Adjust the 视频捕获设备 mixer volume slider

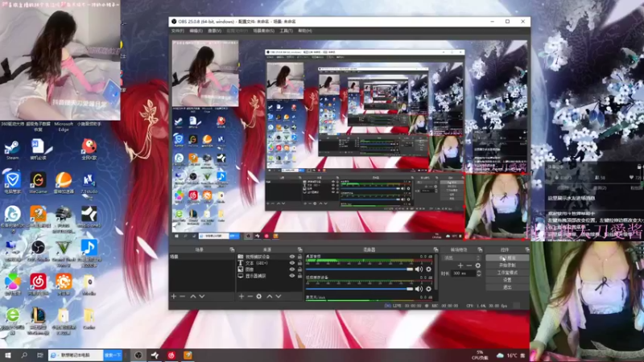359,289
